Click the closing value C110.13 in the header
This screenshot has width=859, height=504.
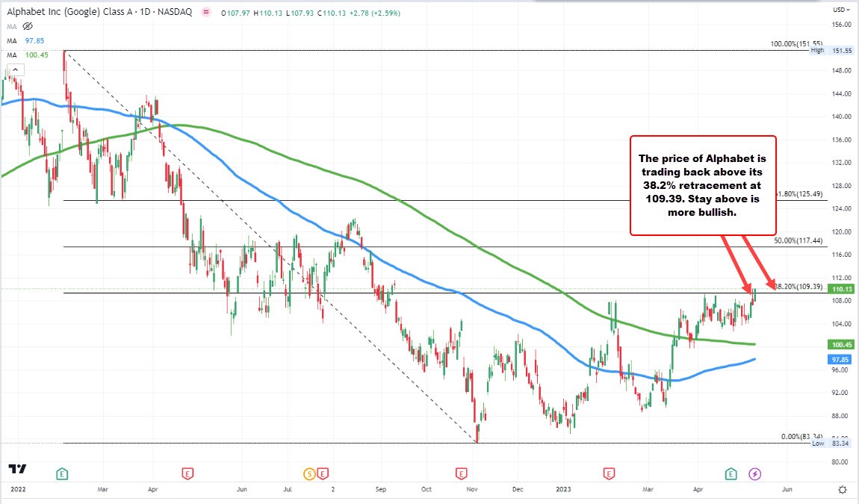tap(331, 13)
